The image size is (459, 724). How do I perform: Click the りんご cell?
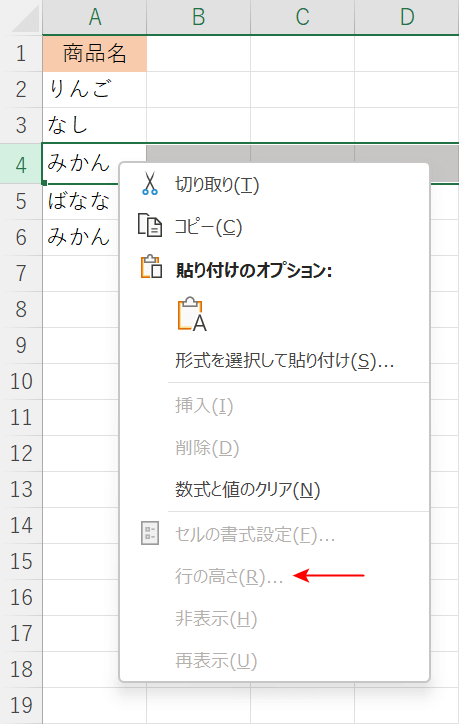pyautogui.click(x=95, y=89)
